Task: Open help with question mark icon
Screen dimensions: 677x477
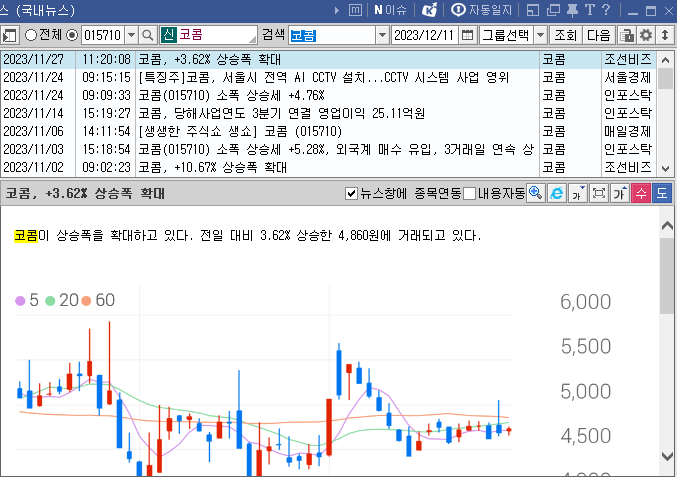Action: tap(606, 9)
